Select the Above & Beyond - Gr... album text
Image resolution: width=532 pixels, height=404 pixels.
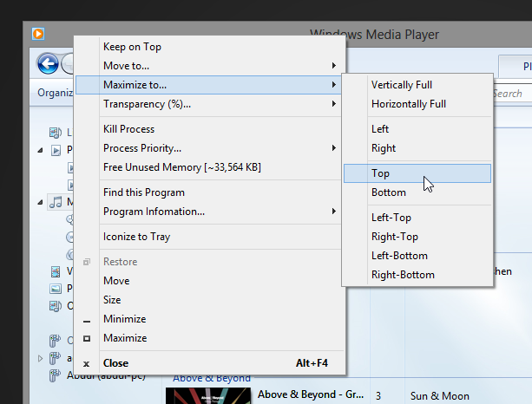pyautogui.click(x=311, y=394)
